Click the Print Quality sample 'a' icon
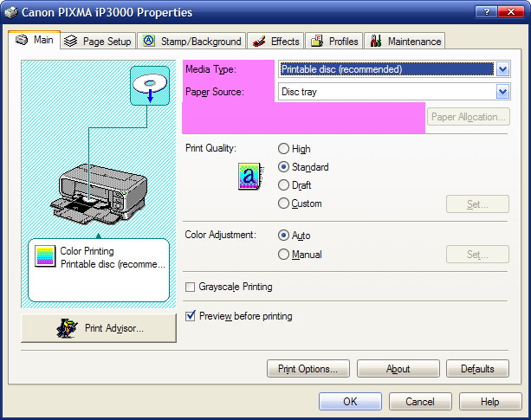Viewport: 531px width, 420px height. 250,176
